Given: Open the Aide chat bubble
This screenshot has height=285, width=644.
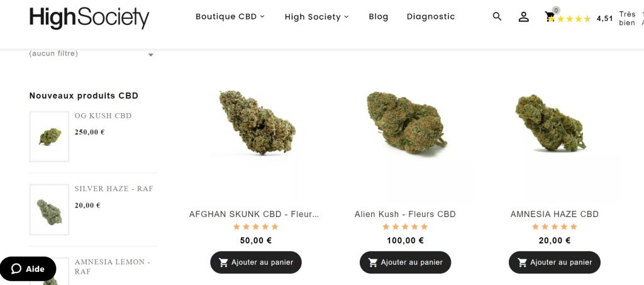Looking at the screenshot, I should (28, 269).
